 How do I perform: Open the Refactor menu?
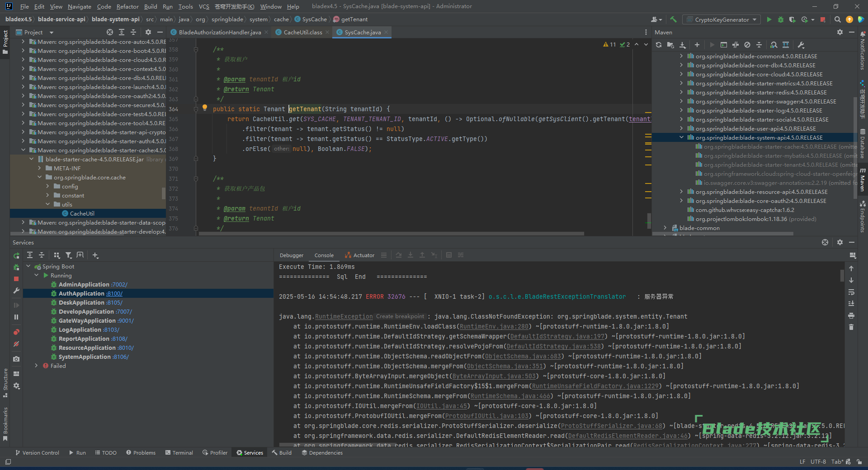[x=127, y=6]
